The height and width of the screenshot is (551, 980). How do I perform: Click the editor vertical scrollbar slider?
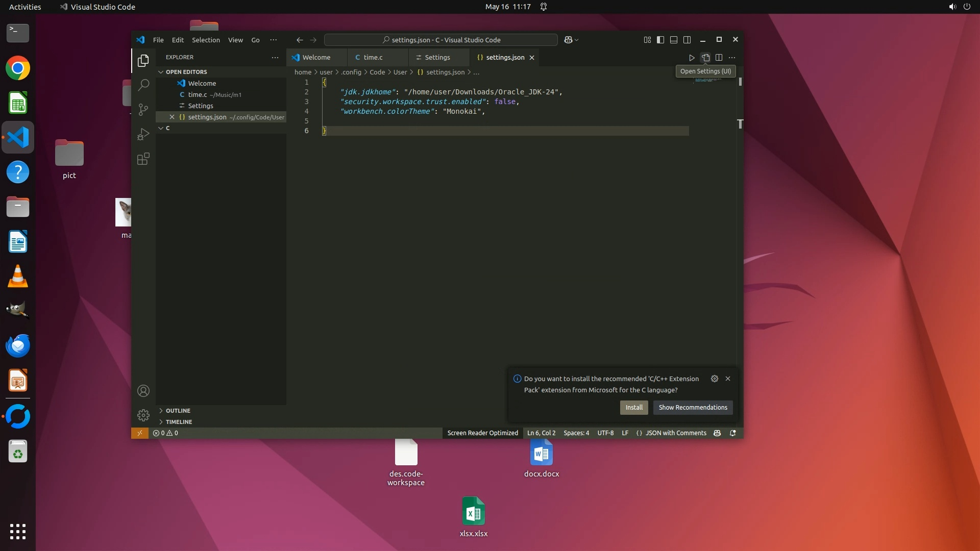click(740, 82)
